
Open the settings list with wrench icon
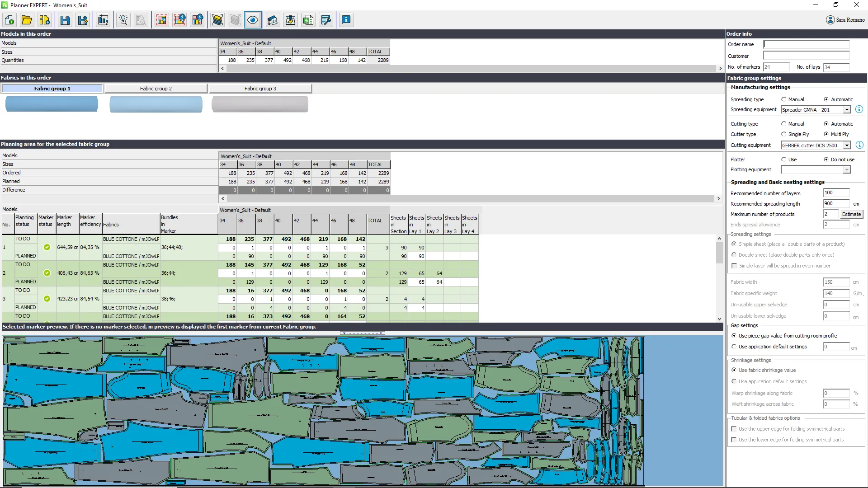click(326, 20)
